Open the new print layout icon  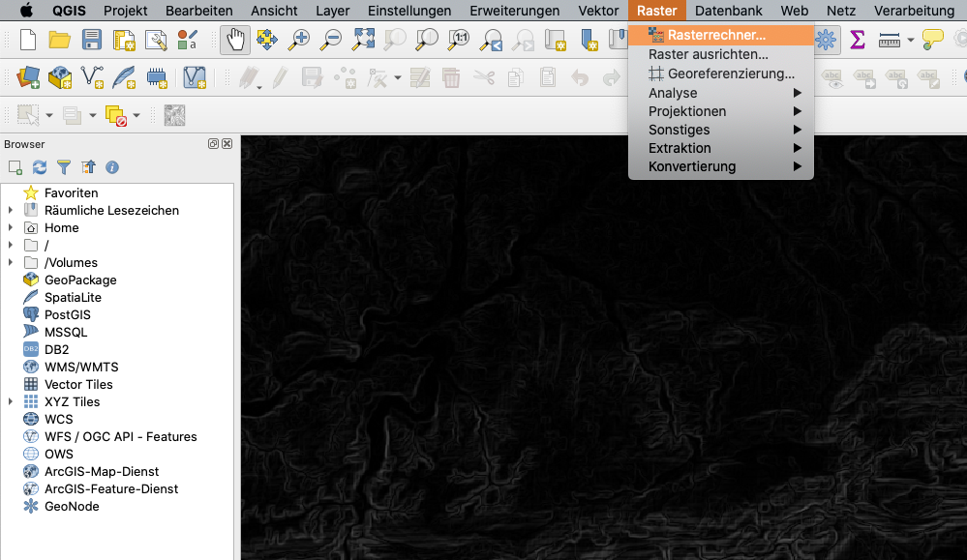pos(124,40)
